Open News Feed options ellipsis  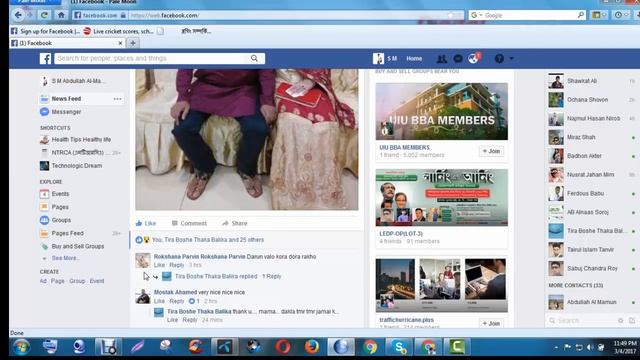(x=118, y=99)
